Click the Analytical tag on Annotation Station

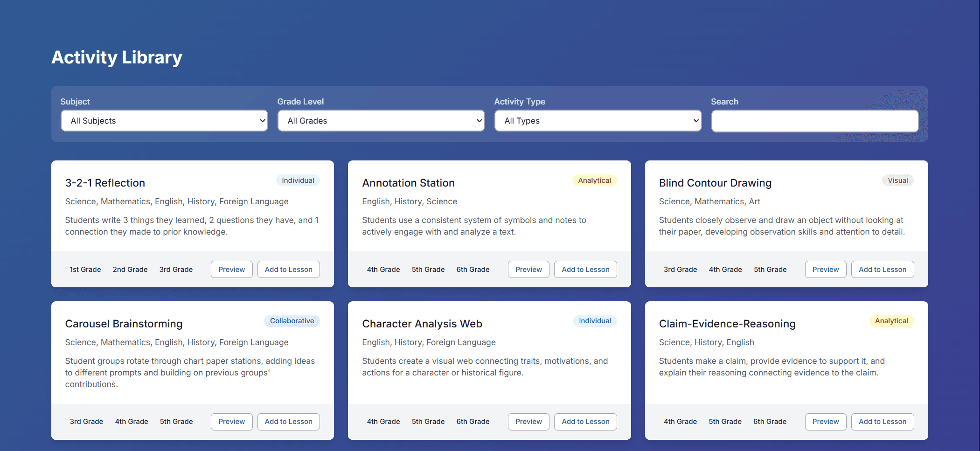point(594,180)
